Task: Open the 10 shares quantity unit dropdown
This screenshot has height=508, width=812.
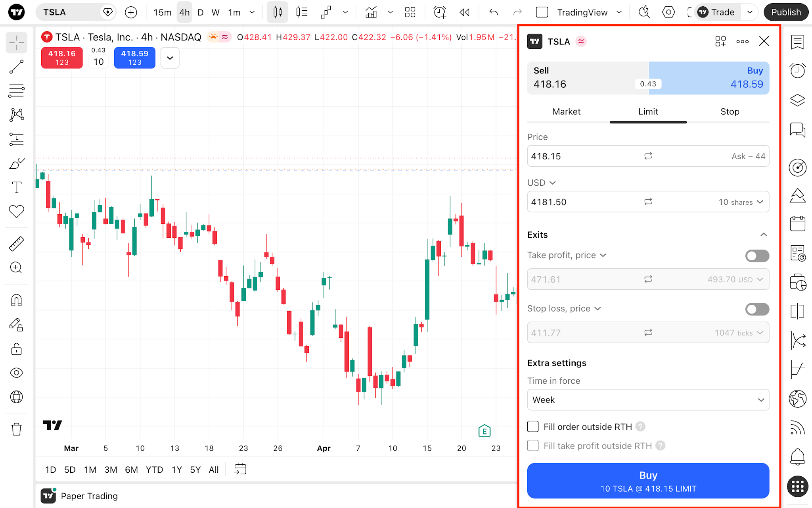Action: point(741,202)
